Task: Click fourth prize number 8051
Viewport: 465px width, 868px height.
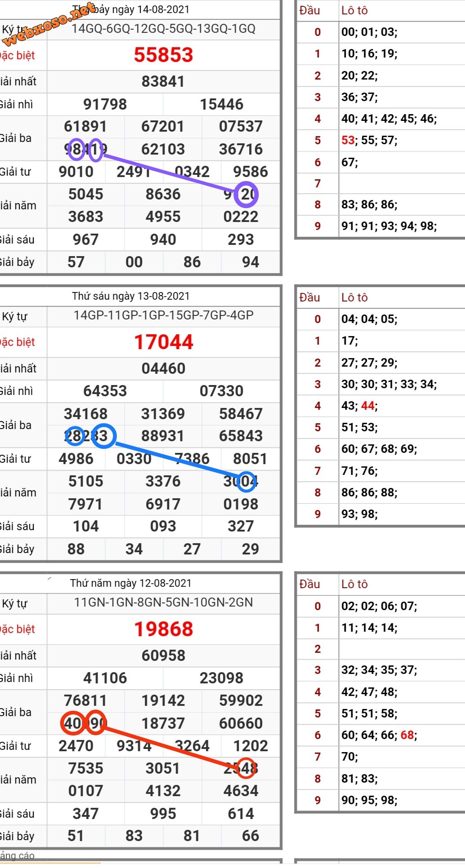Action: point(250,458)
